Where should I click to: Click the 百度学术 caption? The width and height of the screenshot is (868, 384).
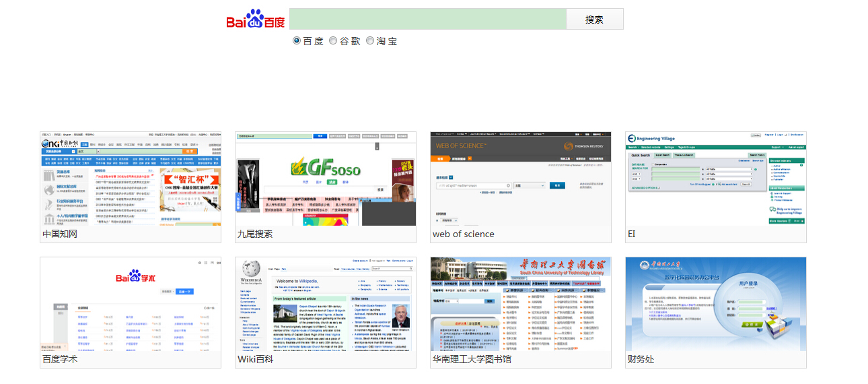point(60,360)
